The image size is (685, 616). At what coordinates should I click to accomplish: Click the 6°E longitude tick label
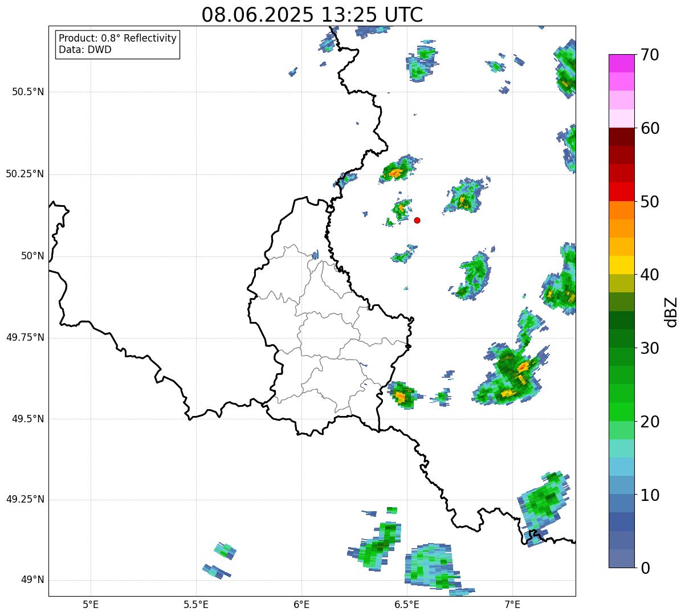pyautogui.click(x=301, y=604)
